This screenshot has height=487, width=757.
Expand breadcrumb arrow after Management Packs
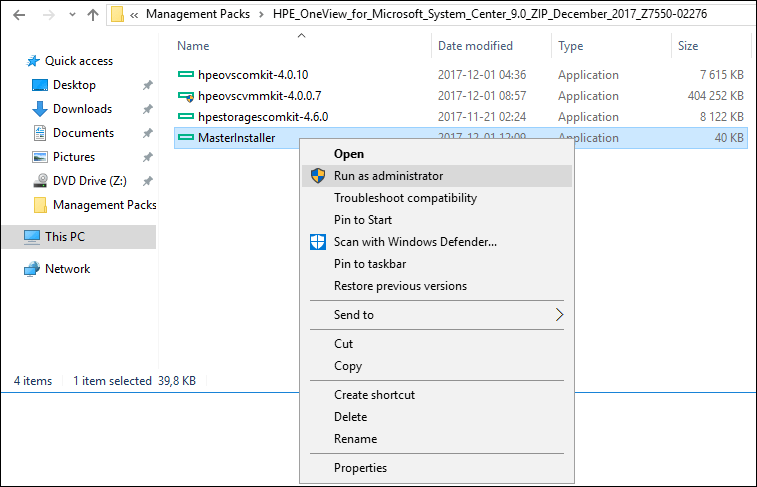tap(261, 14)
